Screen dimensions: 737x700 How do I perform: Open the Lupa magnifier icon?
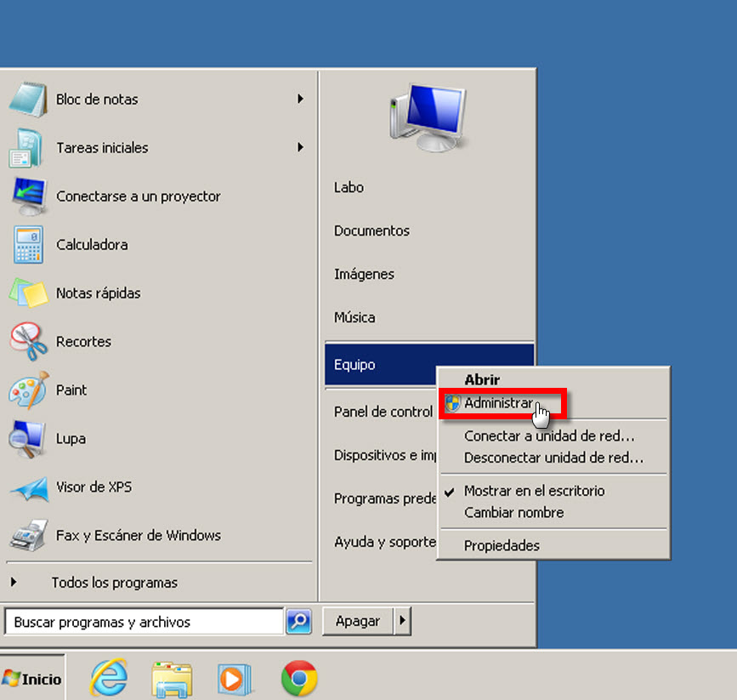point(28,439)
